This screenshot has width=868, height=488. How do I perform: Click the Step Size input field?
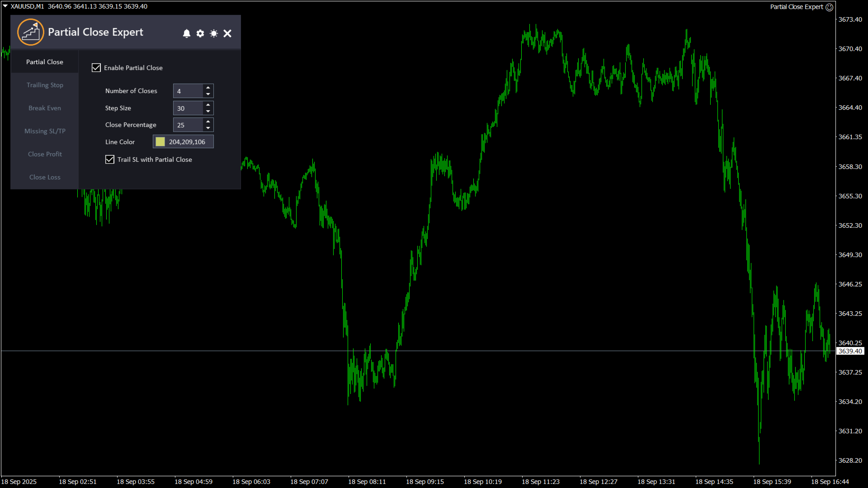point(188,108)
